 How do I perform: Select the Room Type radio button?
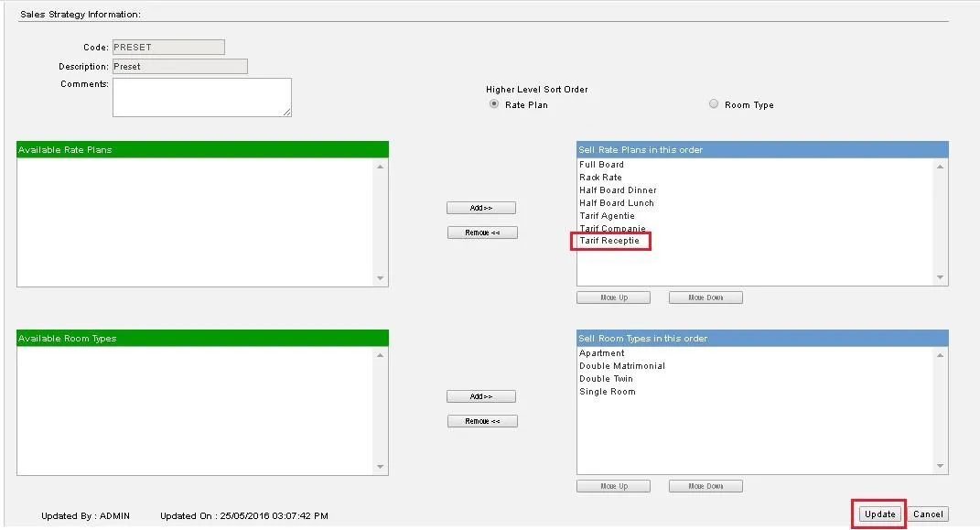point(714,104)
